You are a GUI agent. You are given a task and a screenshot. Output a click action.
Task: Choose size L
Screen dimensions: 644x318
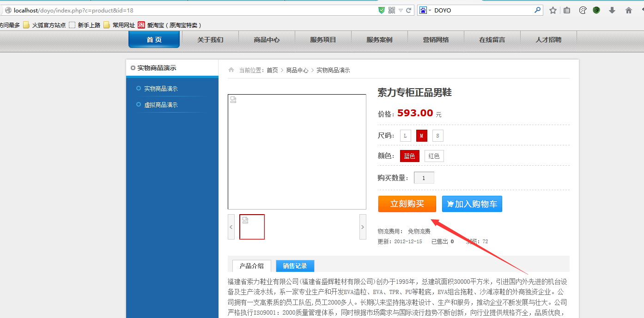[405, 136]
